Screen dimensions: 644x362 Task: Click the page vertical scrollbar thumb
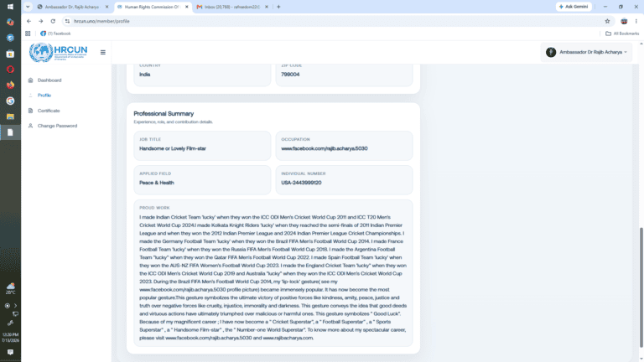(641, 287)
